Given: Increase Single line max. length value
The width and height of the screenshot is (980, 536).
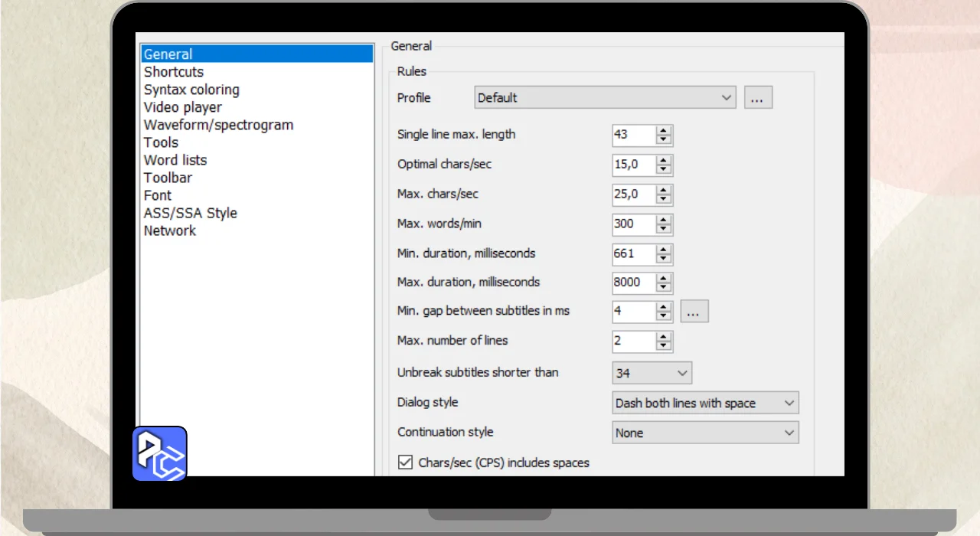Looking at the screenshot, I should 664,131.
